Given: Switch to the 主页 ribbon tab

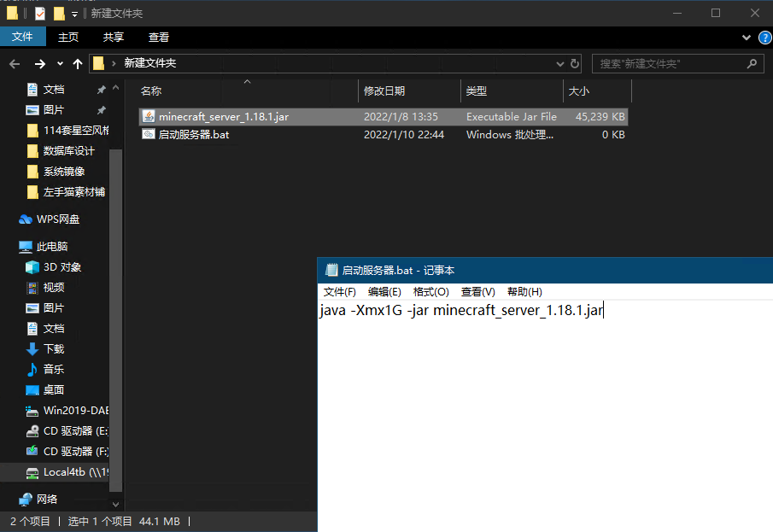Looking at the screenshot, I should tap(68, 37).
